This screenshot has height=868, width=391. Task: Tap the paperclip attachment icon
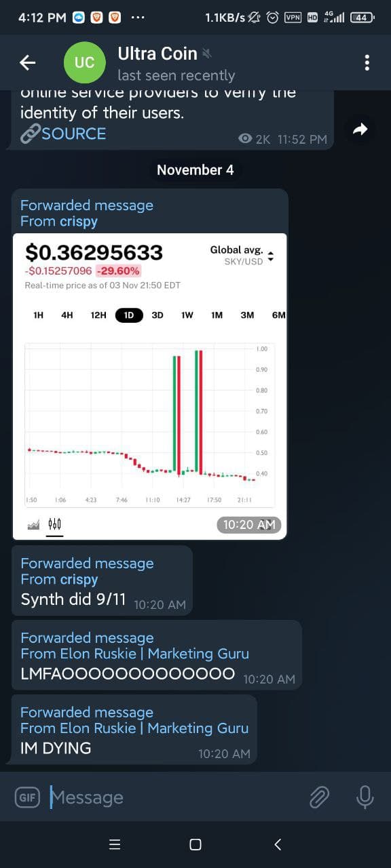[319, 797]
